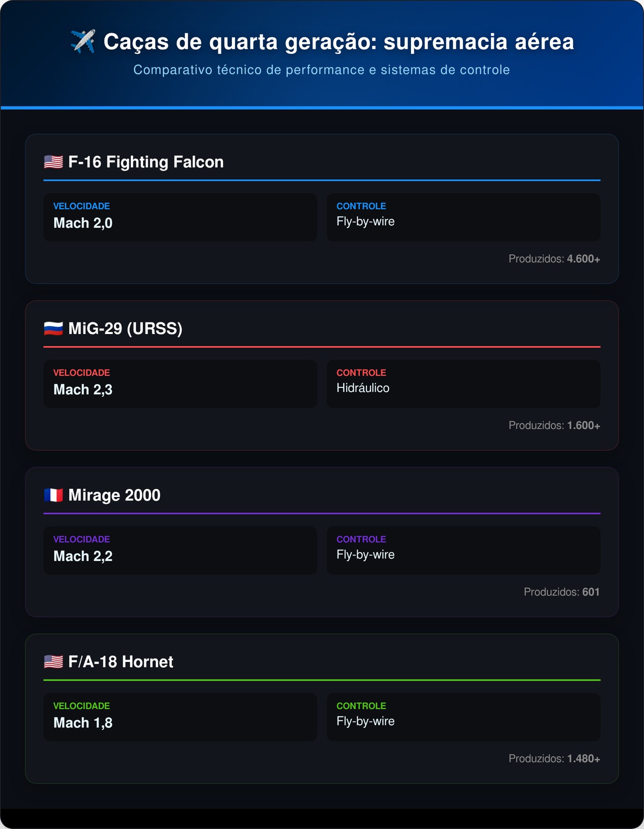Click the main page title heading
Viewport: 644px width, 829px height.
[339, 42]
